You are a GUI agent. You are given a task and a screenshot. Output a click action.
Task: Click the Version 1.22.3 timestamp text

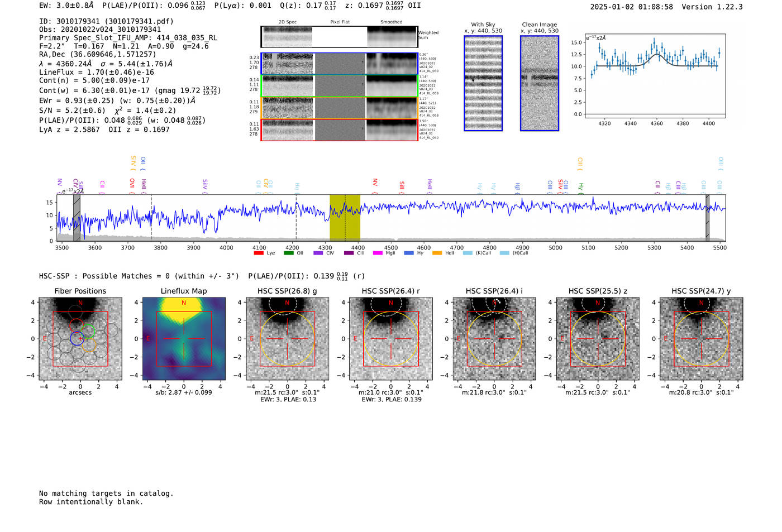tap(666, 7)
